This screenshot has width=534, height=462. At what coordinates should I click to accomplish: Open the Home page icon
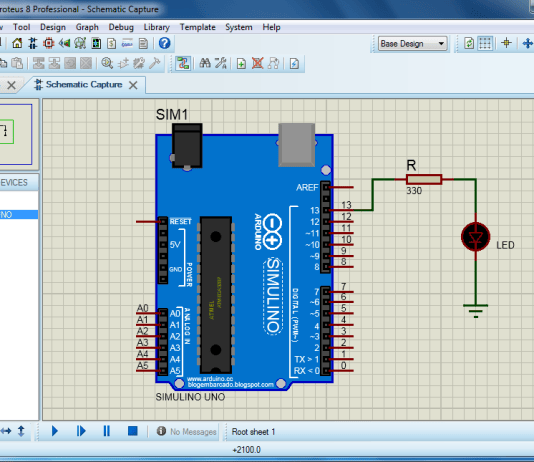pyautogui.click(x=17, y=43)
